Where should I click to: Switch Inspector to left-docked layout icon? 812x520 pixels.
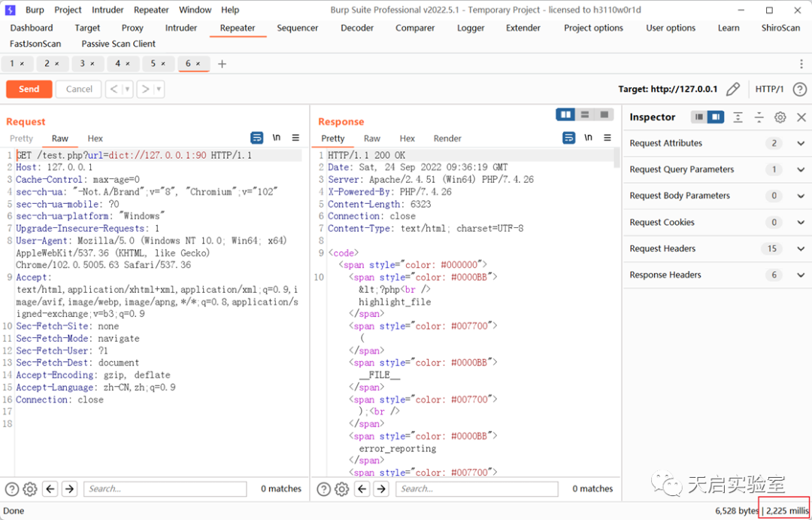tap(699, 117)
